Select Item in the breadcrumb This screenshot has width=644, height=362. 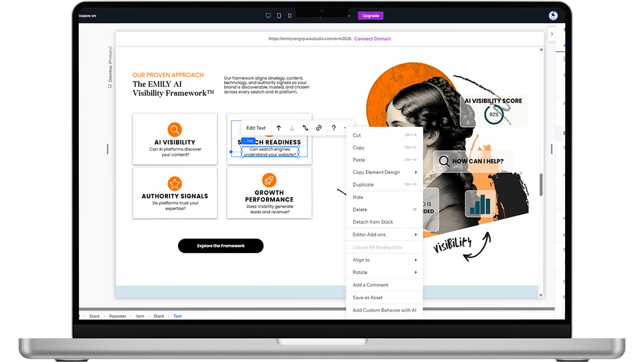pos(140,316)
